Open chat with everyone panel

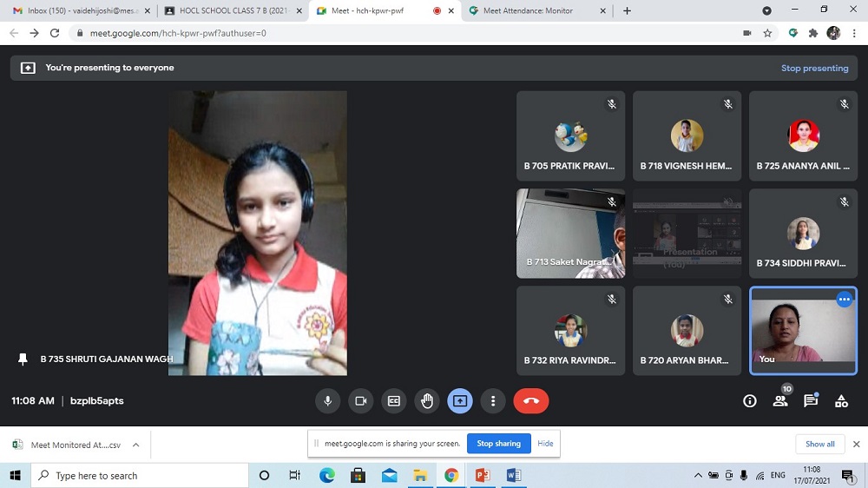pyautogui.click(x=811, y=401)
